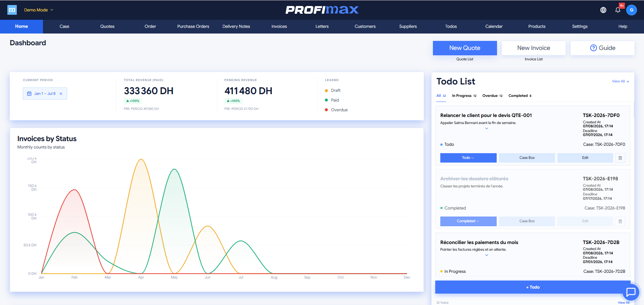Viewport: 644px width, 305px height.
Task: Click the Profimax 'm' logo icon
Action: [12, 10]
